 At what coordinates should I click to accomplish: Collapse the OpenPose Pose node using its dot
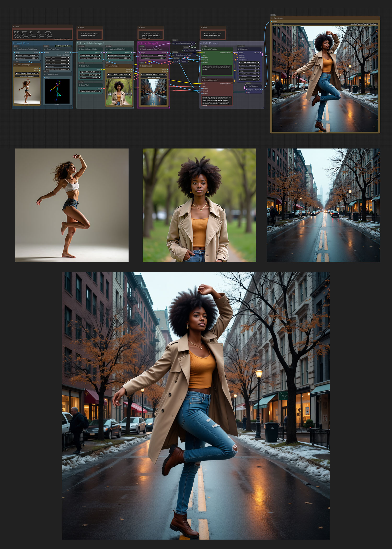pos(45,49)
